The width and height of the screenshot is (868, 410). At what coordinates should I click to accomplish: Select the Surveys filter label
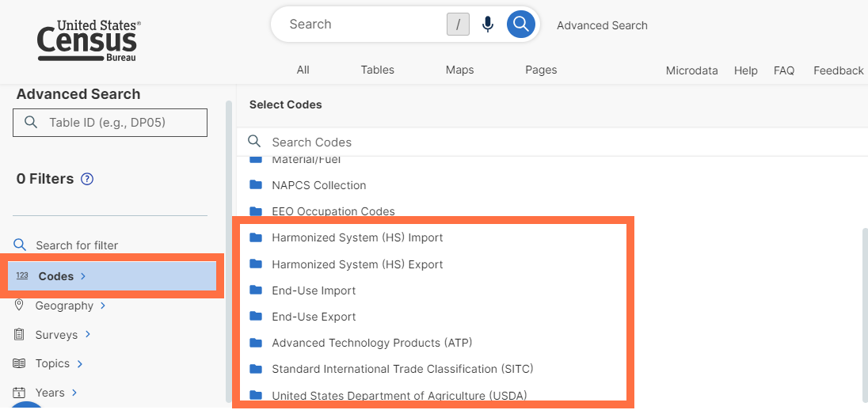(x=56, y=335)
